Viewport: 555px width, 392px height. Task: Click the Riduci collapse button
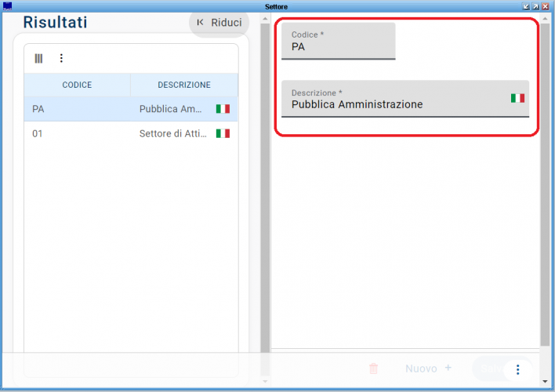219,23
